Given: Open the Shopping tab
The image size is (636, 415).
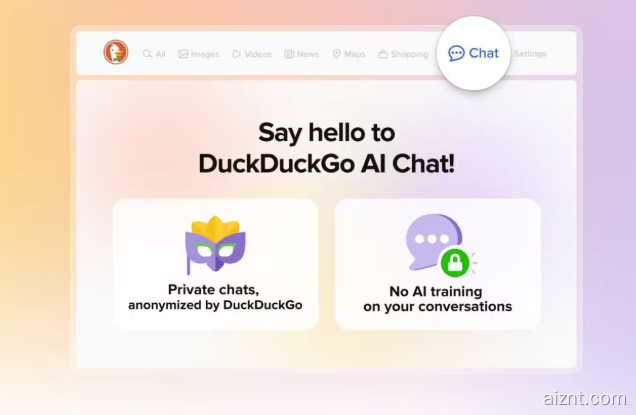Looking at the screenshot, I should point(403,54).
